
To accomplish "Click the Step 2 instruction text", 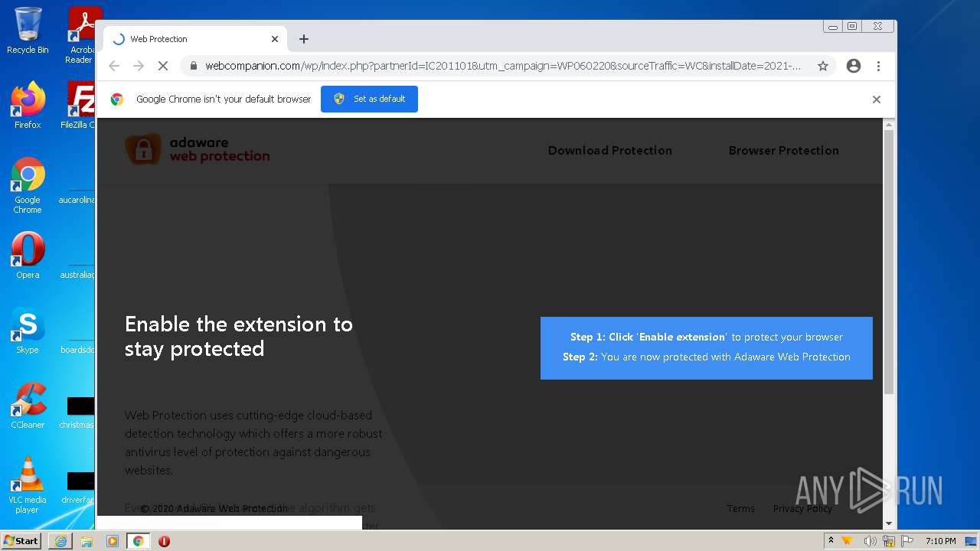I will 706,357.
